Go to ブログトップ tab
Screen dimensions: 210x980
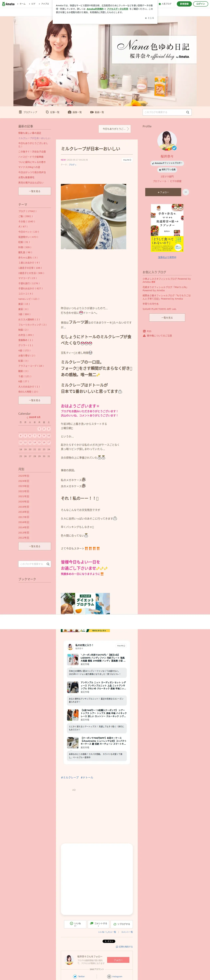pos(28,112)
